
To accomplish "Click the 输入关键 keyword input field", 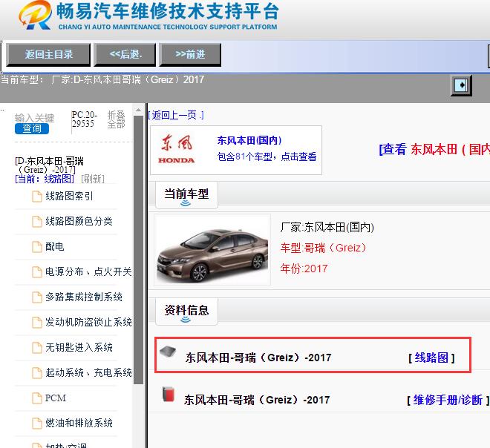I will [x=34, y=119].
